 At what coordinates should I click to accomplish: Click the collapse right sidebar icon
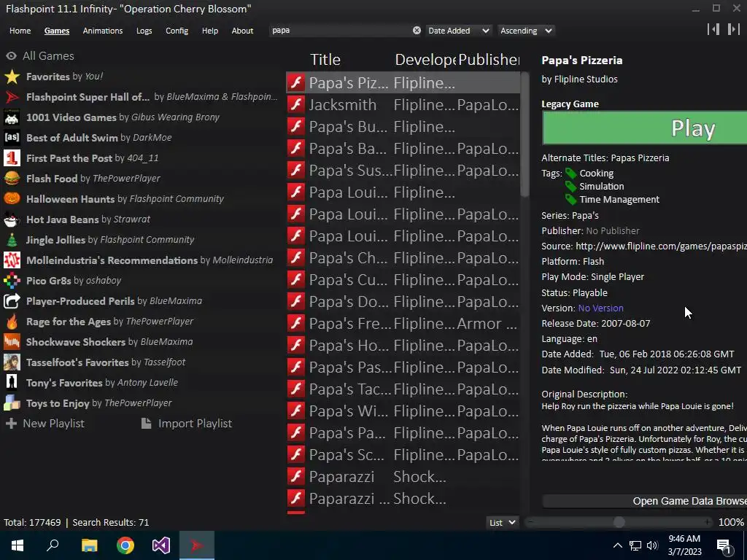[734, 29]
